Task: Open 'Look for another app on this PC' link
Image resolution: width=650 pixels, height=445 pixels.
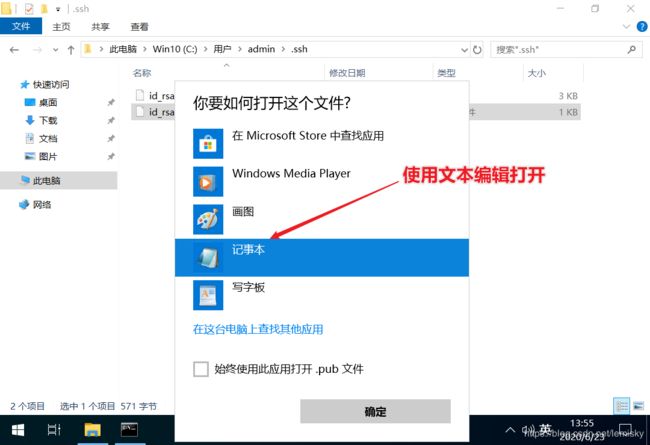Action: click(258, 329)
